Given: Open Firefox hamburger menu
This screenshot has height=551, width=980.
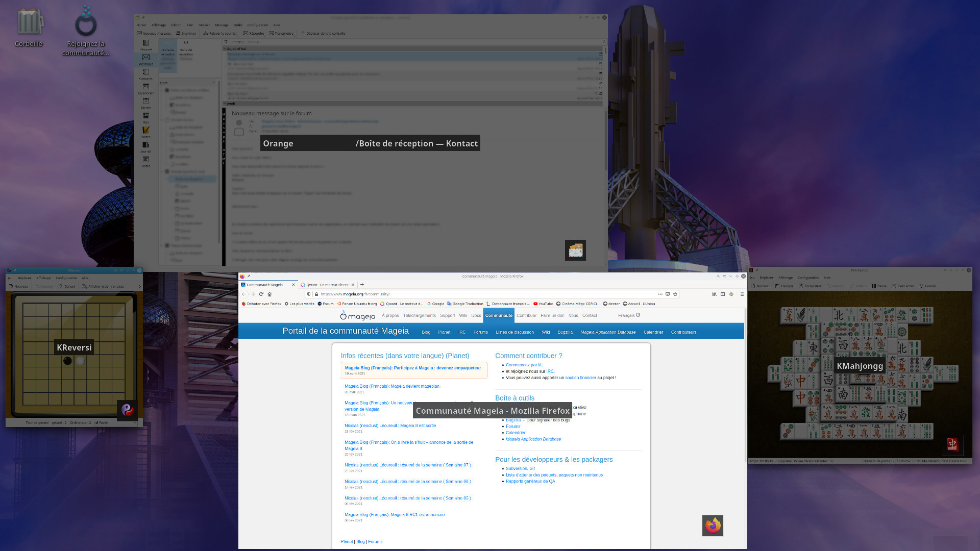Looking at the screenshot, I should click(742, 294).
